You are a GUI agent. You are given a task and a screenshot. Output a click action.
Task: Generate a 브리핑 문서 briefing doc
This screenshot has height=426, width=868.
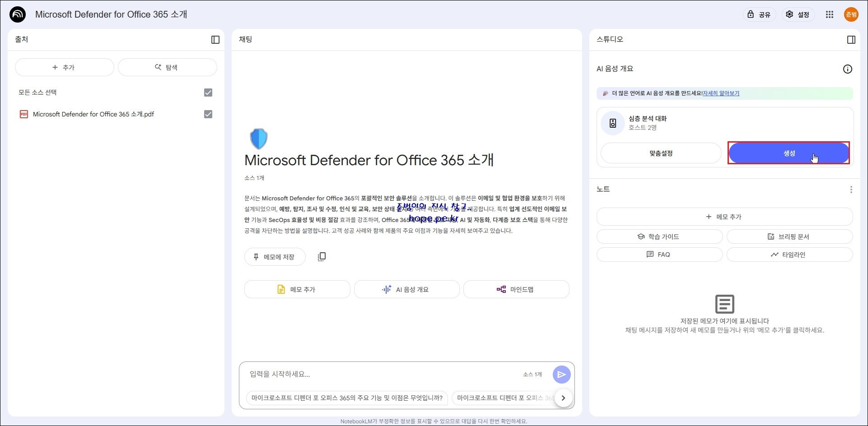click(x=789, y=236)
